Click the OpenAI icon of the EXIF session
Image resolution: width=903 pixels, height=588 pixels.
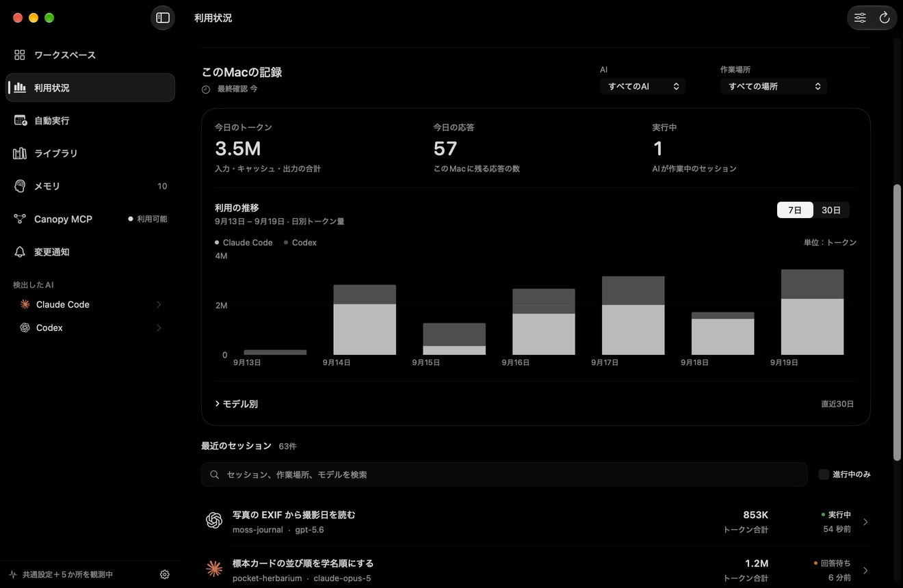pyautogui.click(x=214, y=521)
